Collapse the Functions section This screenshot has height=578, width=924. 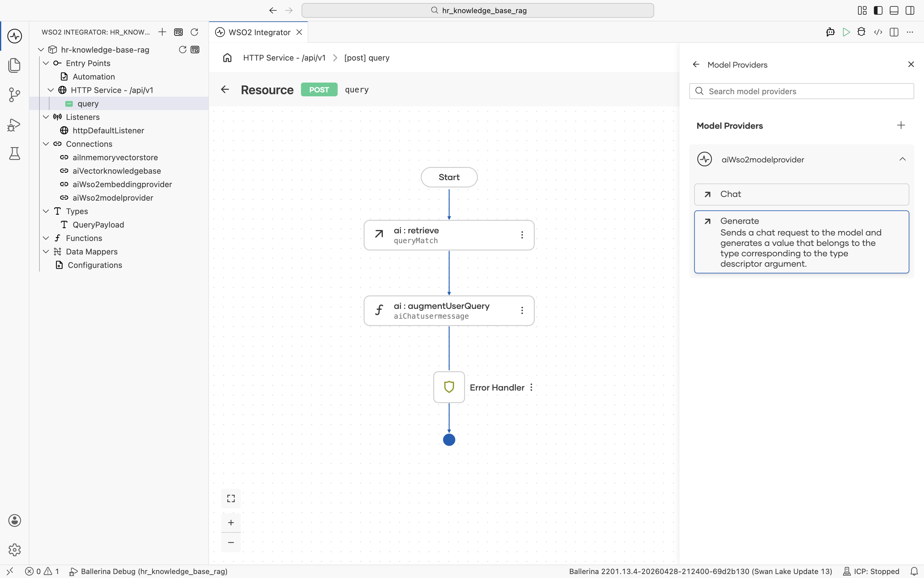pyautogui.click(x=46, y=238)
